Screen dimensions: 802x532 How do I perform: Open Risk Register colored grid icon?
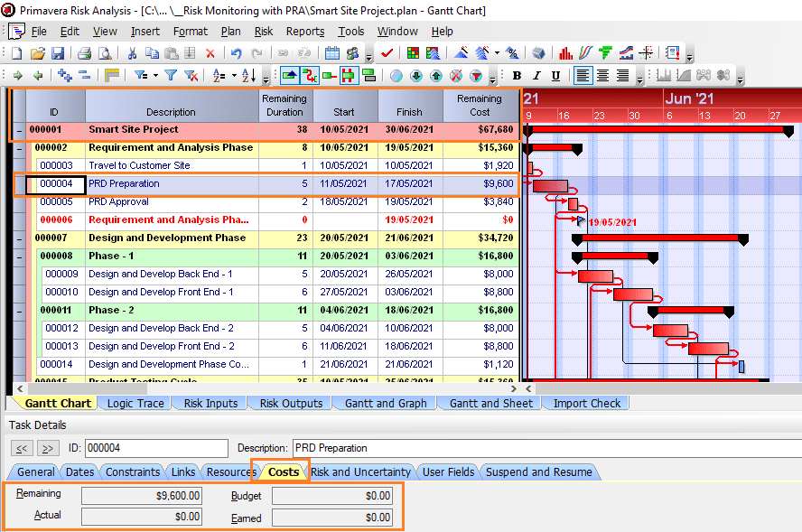[413, 53]
